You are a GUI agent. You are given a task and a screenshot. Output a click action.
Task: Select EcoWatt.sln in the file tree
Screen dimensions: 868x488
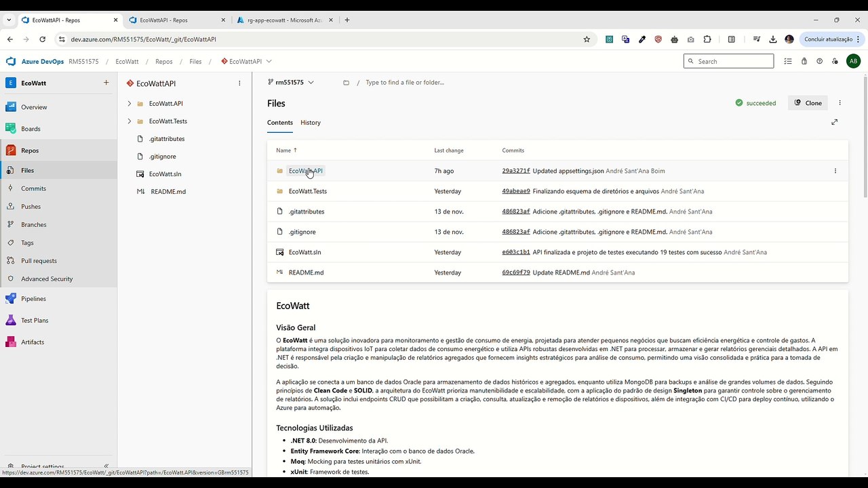(x=165, y=174)
